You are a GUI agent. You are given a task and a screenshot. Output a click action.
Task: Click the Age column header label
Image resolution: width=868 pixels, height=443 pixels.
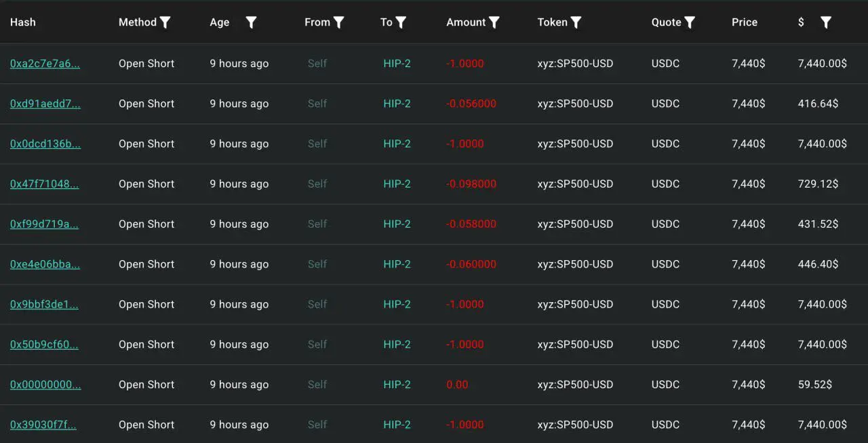point(220,22)
